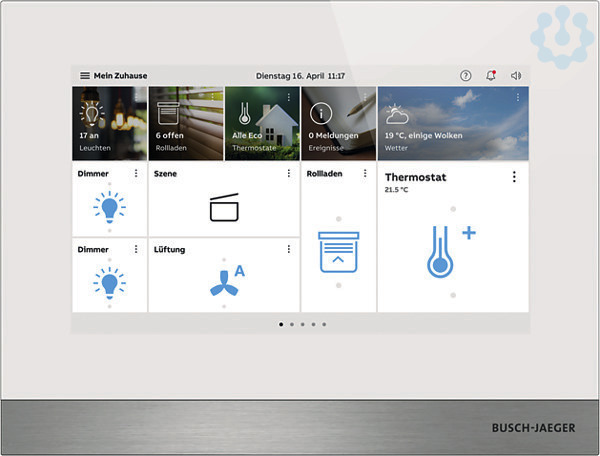Toggle the upper Dimmer light bulb
This screenshot has height=456, width=600.
pyautogui.click(x=109, y=208)
